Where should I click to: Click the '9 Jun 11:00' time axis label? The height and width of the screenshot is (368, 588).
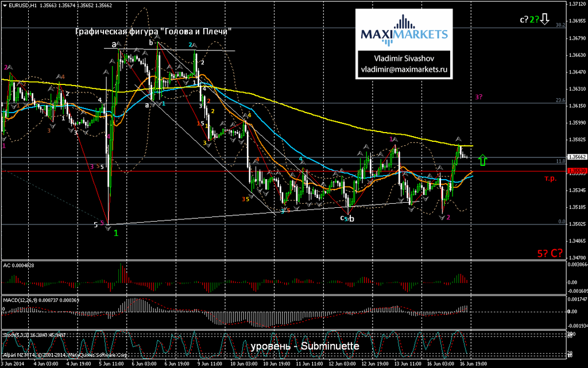[210, 364]
